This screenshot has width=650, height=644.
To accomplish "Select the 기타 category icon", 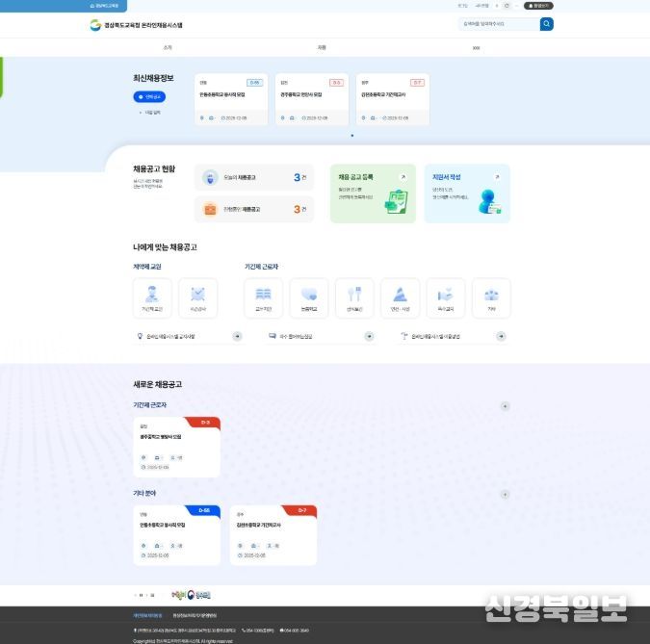I will [x=491, y=297].
